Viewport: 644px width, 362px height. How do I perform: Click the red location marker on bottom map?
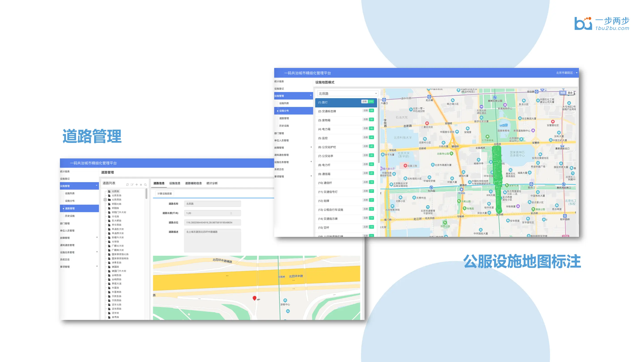[254, 298]
